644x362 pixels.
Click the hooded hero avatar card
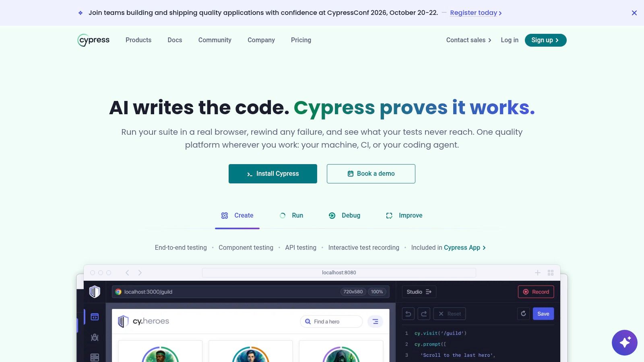coord(341,352)
